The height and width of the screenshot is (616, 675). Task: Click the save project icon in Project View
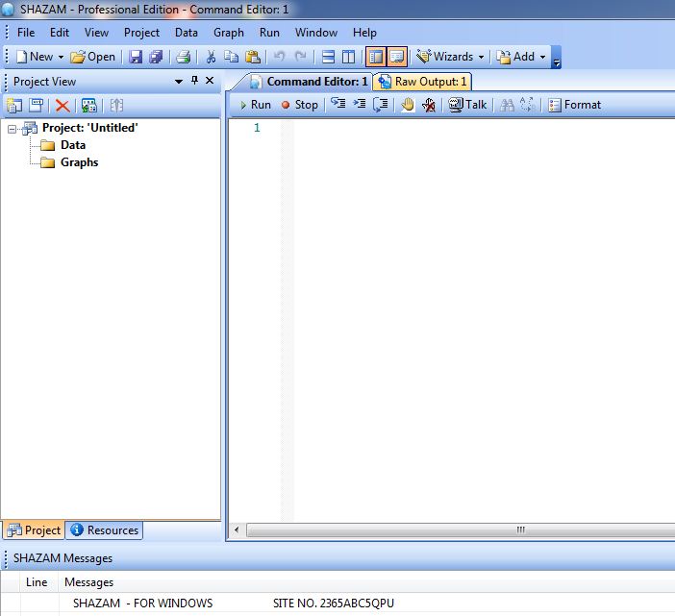[89, 106]
